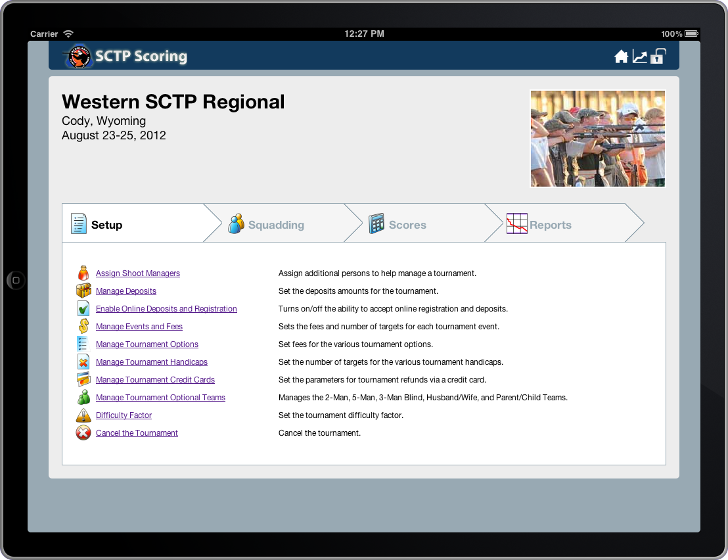Click the credit card icon

click(x=83, y=380)
